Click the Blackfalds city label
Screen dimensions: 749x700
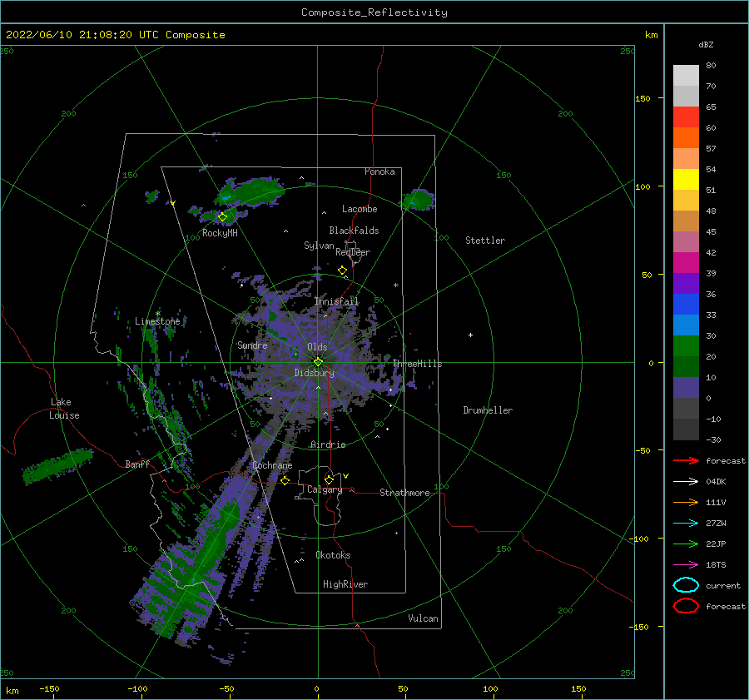tap(354, 231)
